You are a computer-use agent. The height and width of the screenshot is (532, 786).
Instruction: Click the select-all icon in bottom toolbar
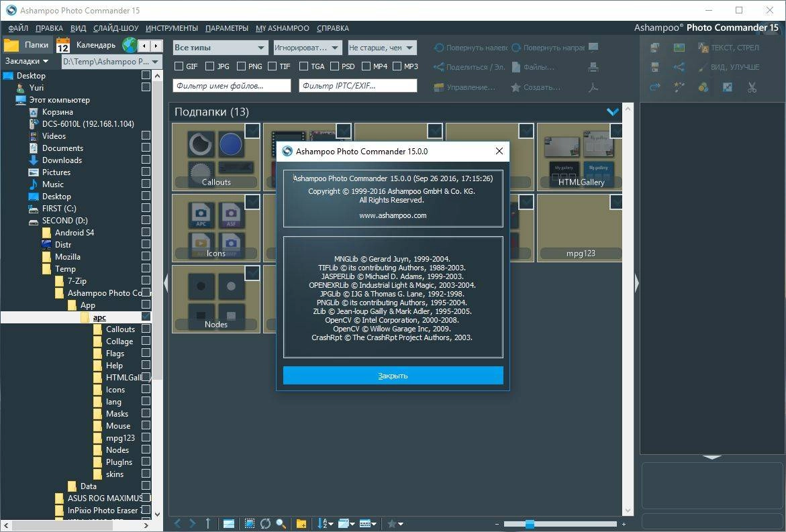[250, 523]
